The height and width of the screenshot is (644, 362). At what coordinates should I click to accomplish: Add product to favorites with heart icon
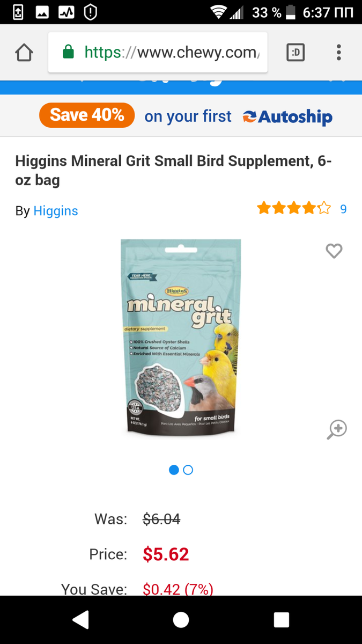pos(334,251)
